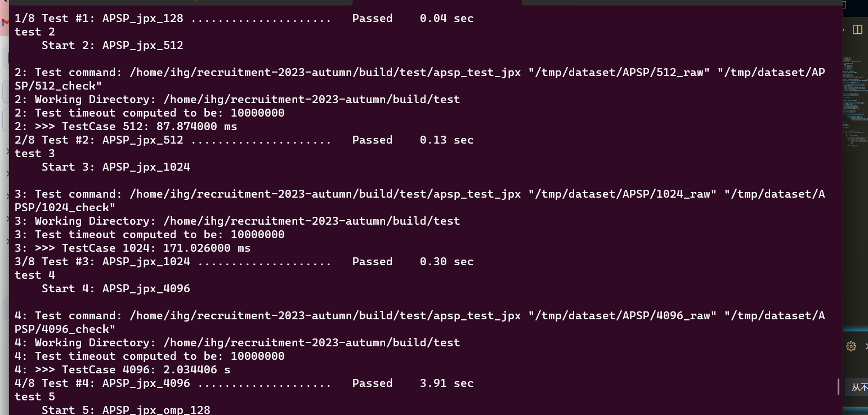
Task: Click the split editor layout icon
Action: tap(857, 29)
